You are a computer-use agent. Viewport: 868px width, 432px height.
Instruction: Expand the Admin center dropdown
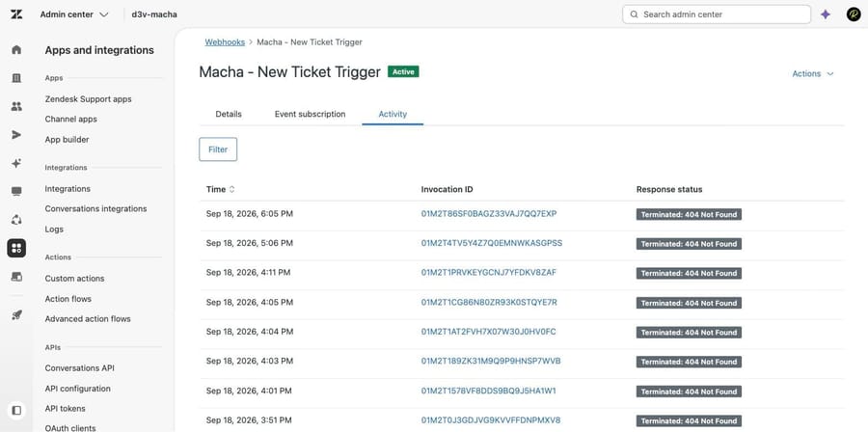coord(73,14)
